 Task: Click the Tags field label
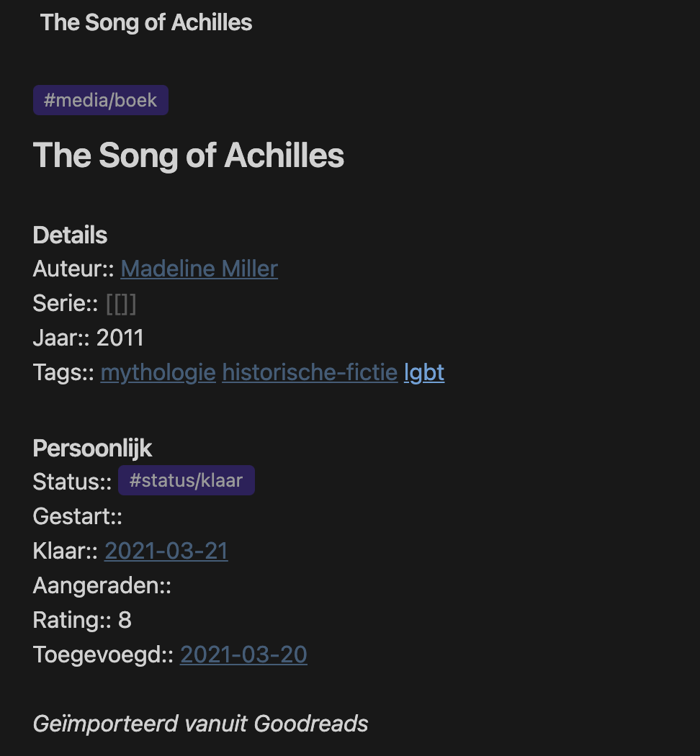pyautogui.click(x=60, y=372)
